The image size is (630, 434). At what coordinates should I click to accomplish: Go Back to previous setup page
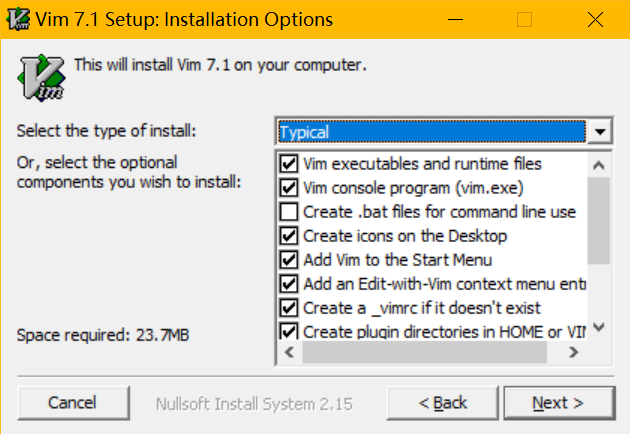442,402
